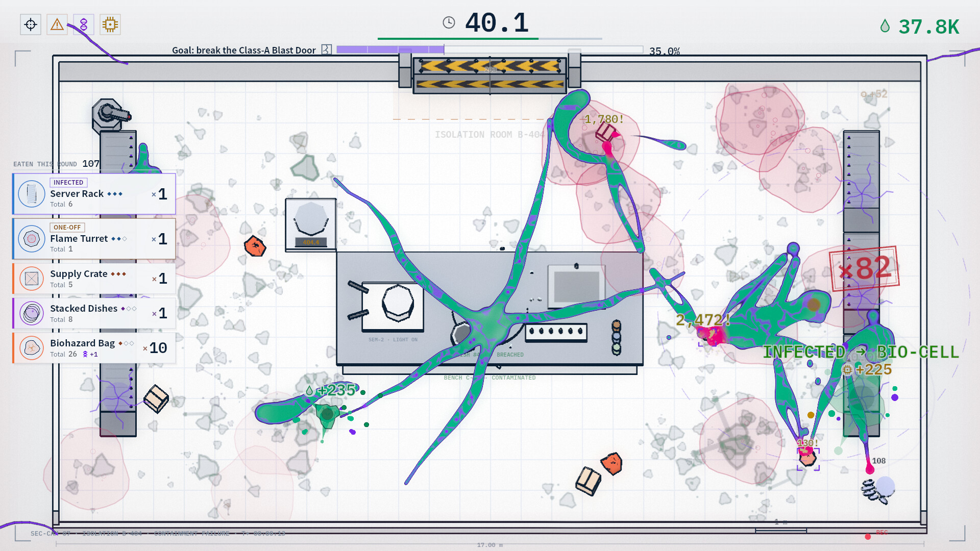Screen dimensions: 980x551
Task: Click the flame turret in the room corner
Action: tap(110, 115)
